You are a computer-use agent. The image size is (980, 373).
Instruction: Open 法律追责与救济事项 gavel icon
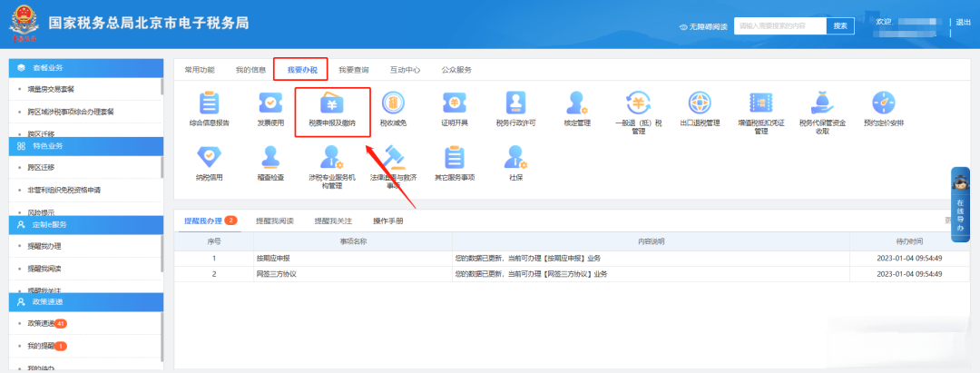(393, 157)
